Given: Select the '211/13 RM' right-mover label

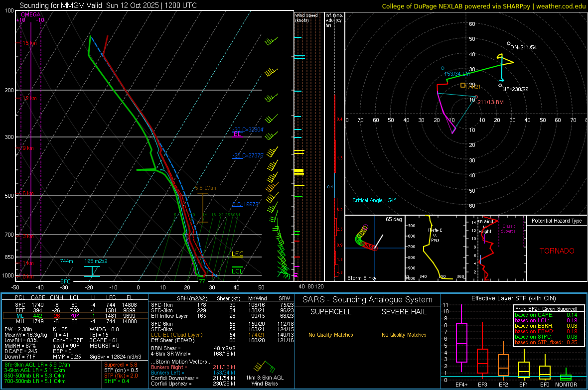Looking at the screenshot, I should 490,102.
